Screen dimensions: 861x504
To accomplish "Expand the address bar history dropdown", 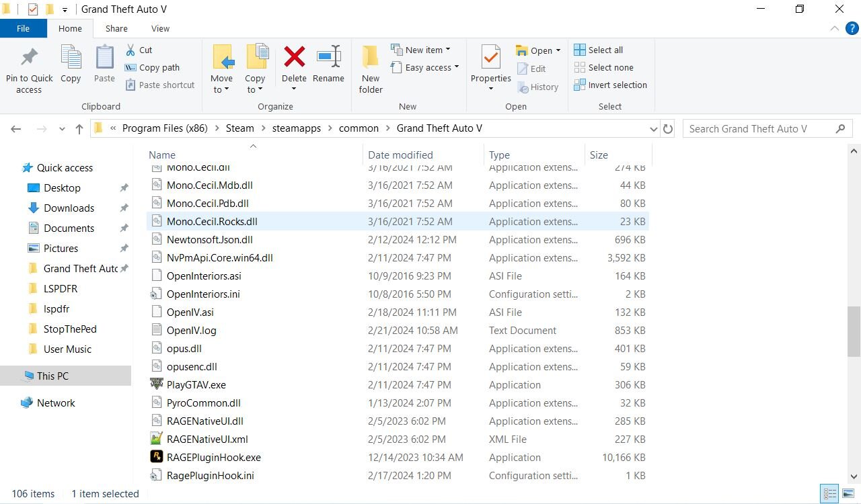I will pyautogui.click(x=653, y=128).
